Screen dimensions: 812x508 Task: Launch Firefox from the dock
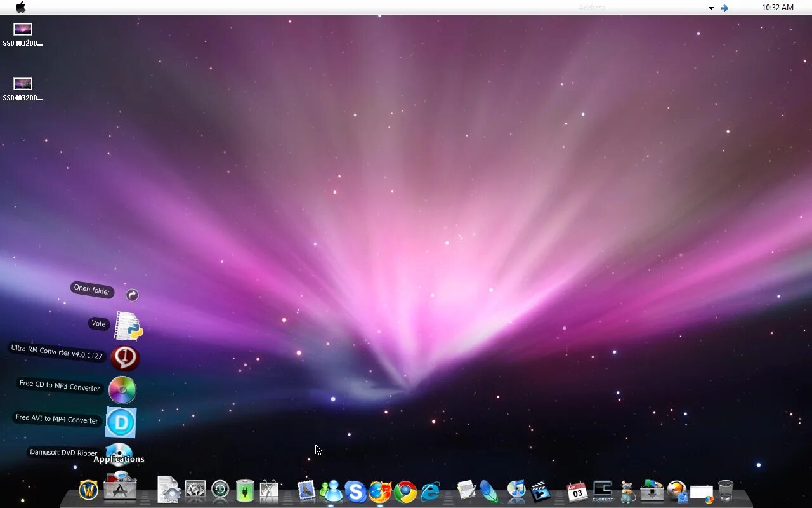[381, 491]
